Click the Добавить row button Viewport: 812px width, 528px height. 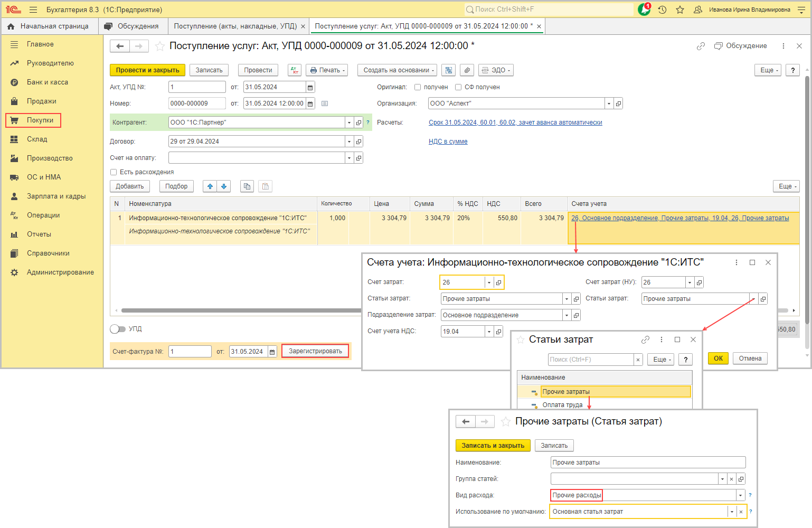[x=130, y=186]
